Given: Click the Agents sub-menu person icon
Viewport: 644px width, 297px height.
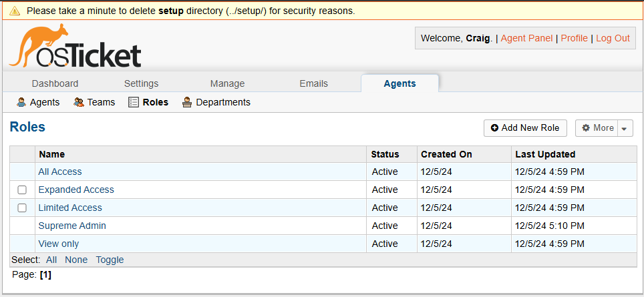Looking at the screenshot, I should coord(21,102).
